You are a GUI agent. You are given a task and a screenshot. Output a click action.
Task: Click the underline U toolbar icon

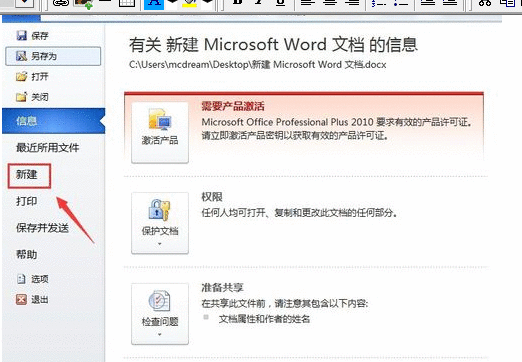(281, 3)
